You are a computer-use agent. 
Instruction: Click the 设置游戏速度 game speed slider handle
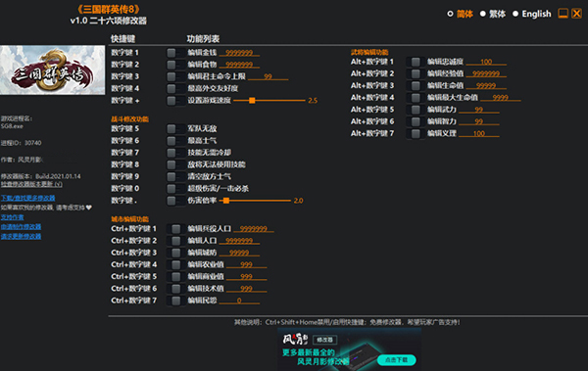click(252, 101)
